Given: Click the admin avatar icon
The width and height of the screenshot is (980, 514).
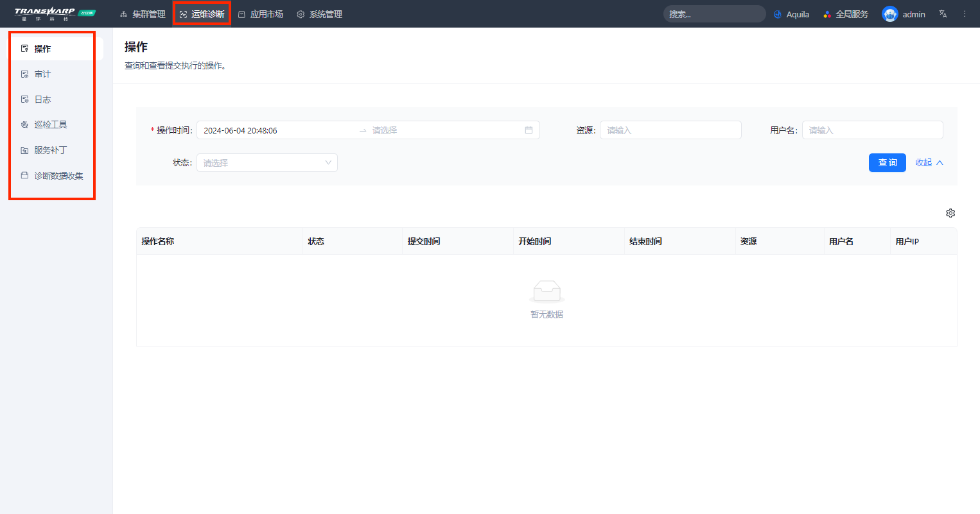Looking at the screenshot, I should click(x=889, y=14).
